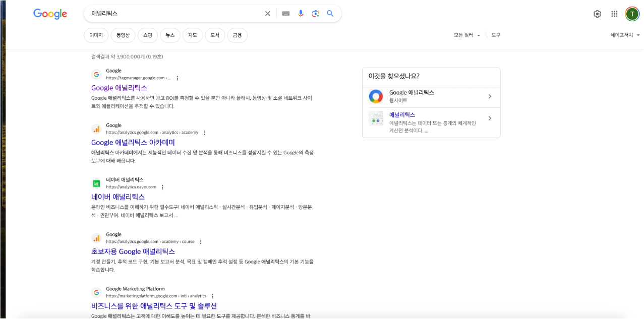Open the 세이프서치 dropdown
This screenshot has width=644, height=319.
click(625, 35)
